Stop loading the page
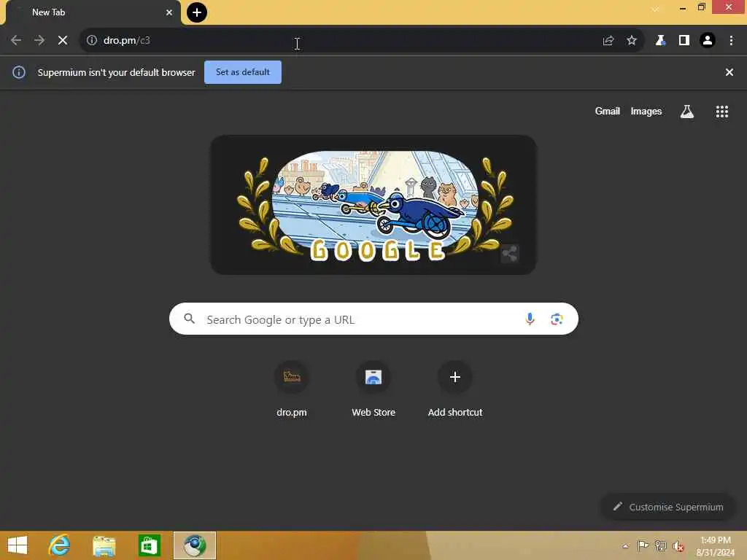 click(x=63, y=41)
